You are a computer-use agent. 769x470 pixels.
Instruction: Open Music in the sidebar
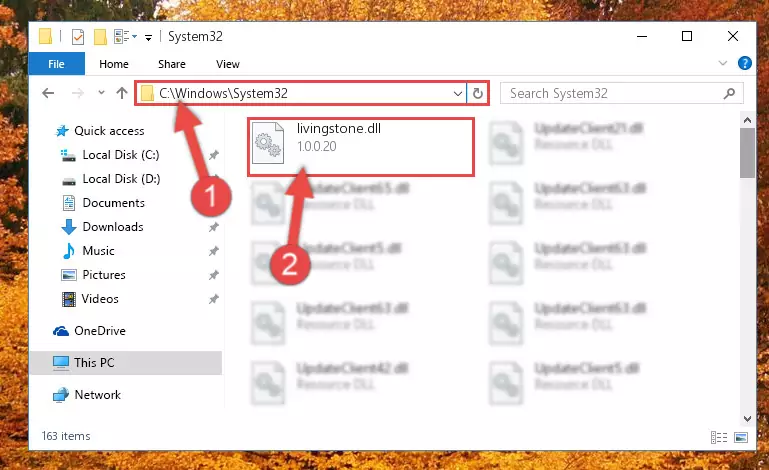[x=98, y=251]
